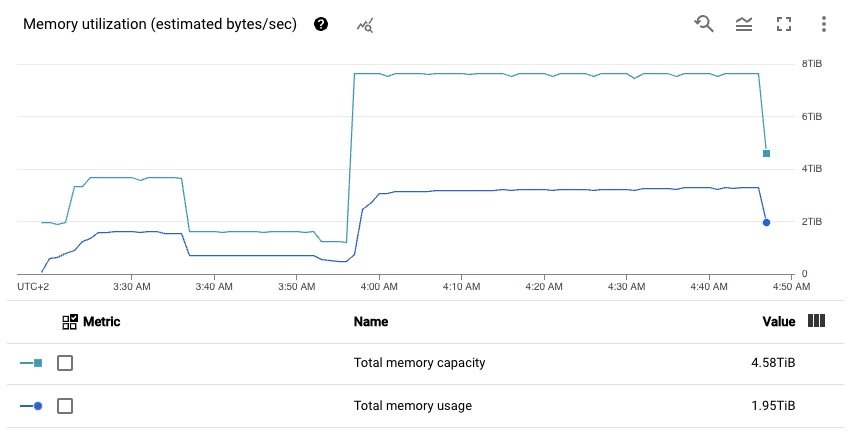This screenshot has height=438, width=856.
Task: View the chart in full screen
Action: [784, 24]
